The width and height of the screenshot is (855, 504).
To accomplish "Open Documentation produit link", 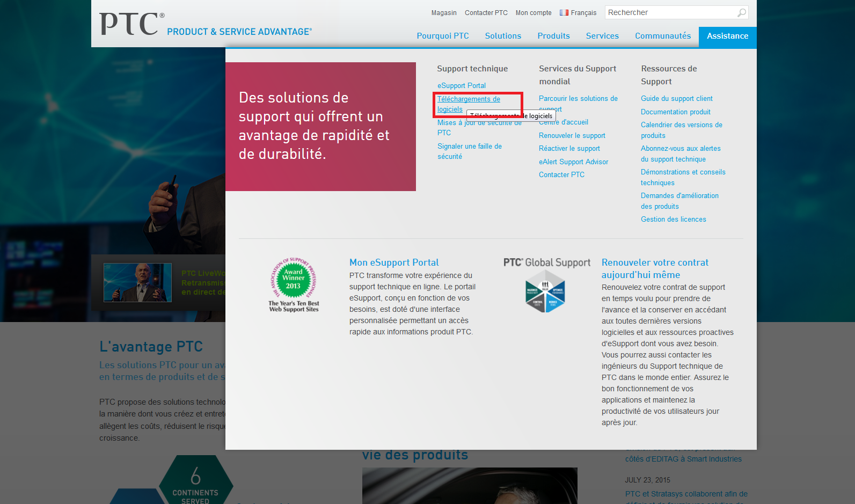I will coord(676,112).
